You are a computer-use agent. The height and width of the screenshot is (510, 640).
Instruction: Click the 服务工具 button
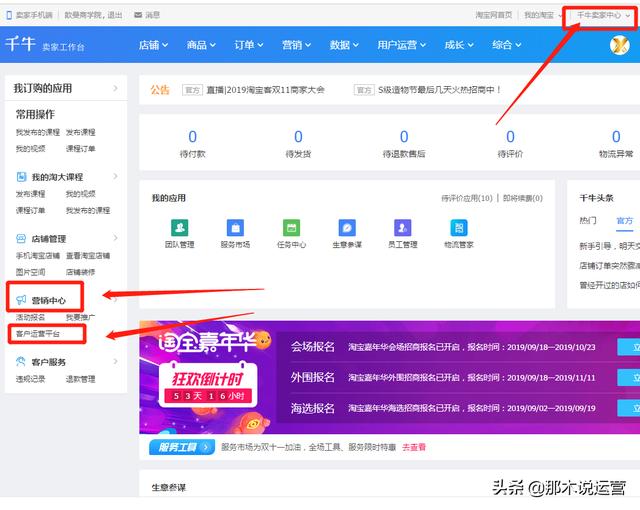pyautogui.click(x=182, y=447)
